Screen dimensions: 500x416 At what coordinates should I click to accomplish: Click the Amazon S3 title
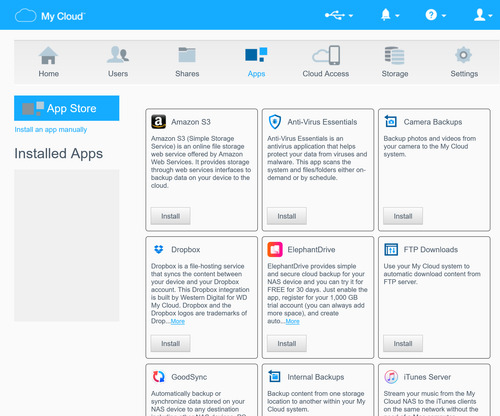click(x=191, y=122)
